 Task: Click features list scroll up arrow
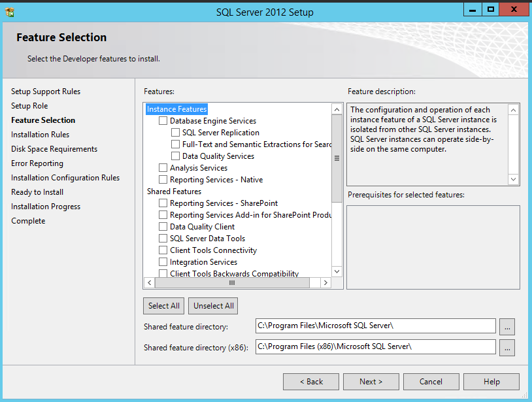(337, 109)
